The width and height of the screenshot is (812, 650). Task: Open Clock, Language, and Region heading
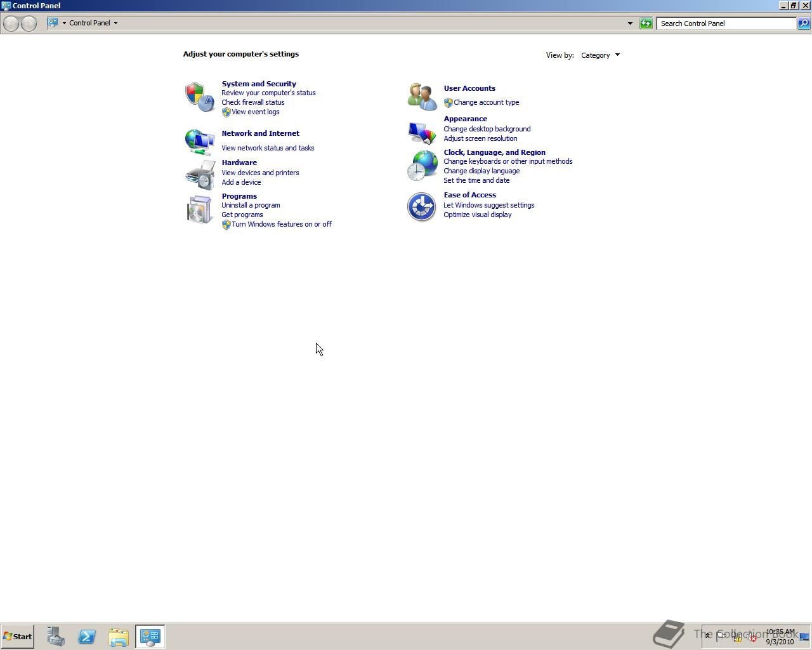point(494,152)
